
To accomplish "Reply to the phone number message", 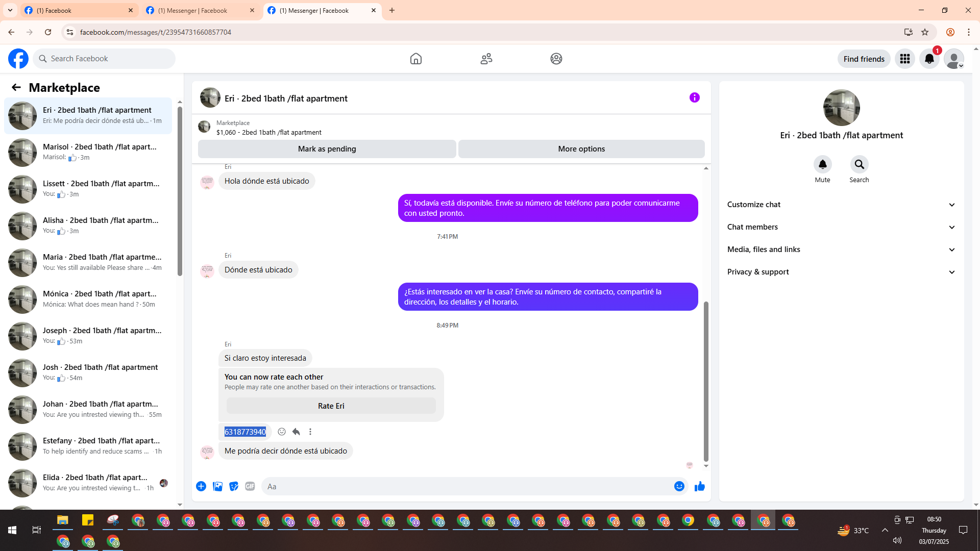I will (296, 432).
